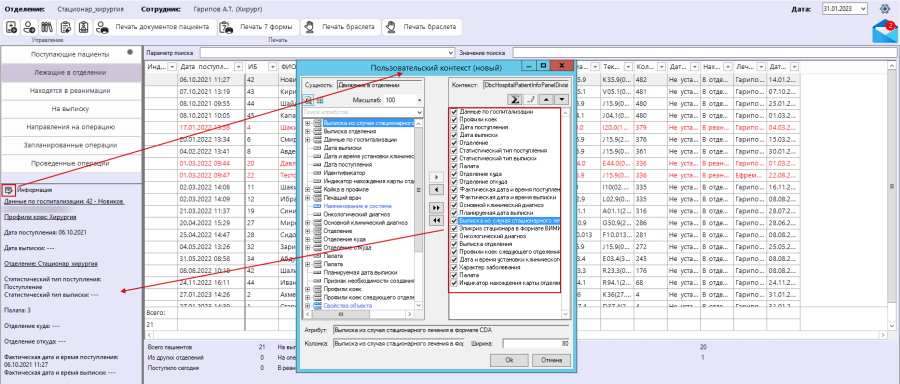900x384 pixels.
Task: Click the add-document icon in Управление toolbar
Action: [x=11, y=27]
